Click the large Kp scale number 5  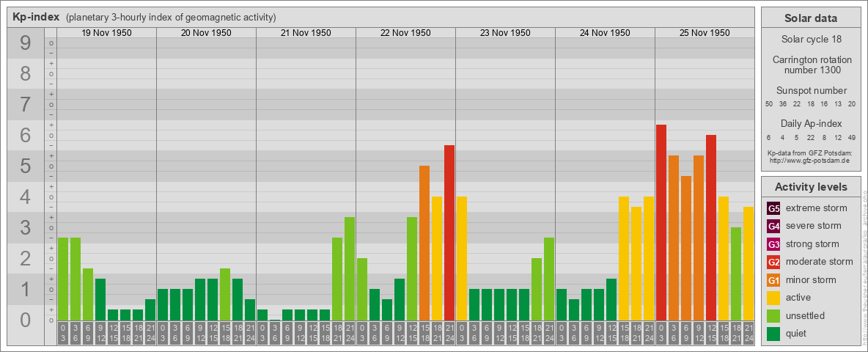[x=26, y=166]
